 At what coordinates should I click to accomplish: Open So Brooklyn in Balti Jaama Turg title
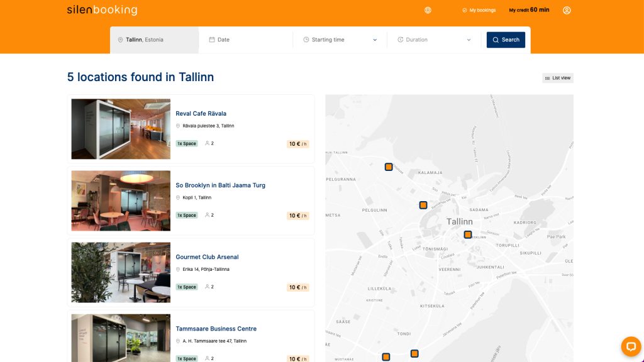pyautogui.click(x=221, y=185)
